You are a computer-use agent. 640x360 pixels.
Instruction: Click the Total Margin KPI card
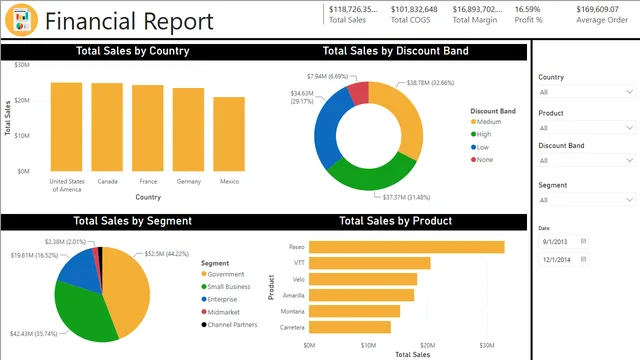477,14
